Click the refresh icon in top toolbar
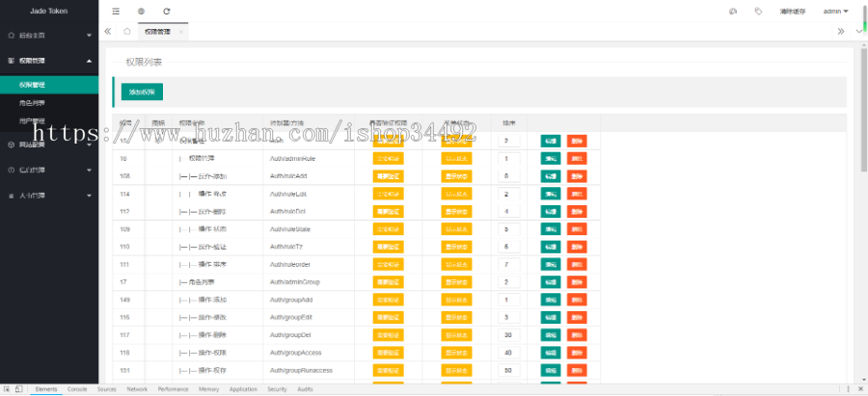868x396 pixels. click(167, 12)
